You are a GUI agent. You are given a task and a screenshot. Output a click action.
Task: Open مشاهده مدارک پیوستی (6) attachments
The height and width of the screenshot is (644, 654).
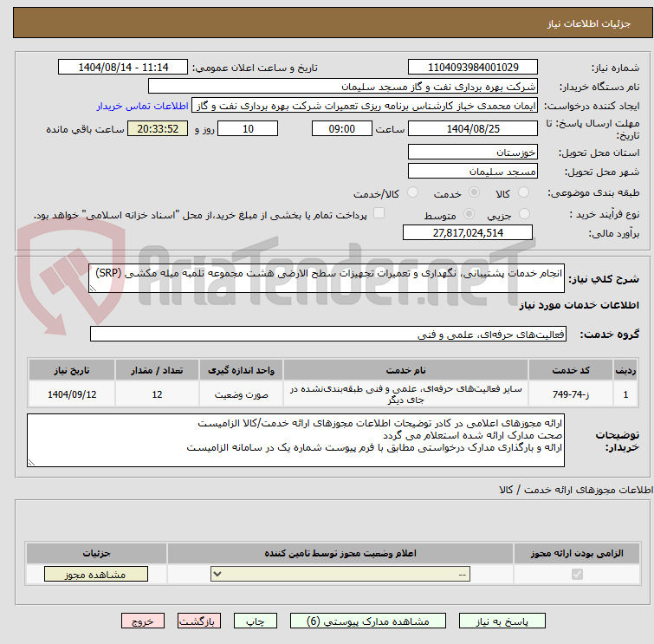(x=368, y=621)
